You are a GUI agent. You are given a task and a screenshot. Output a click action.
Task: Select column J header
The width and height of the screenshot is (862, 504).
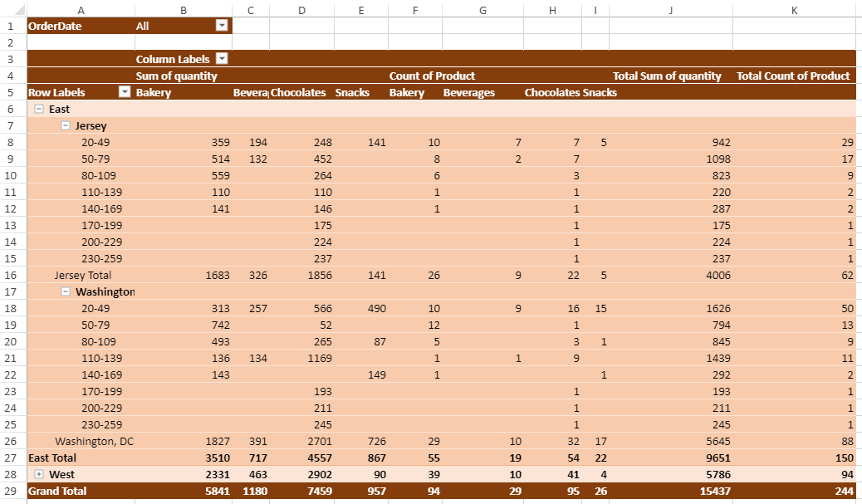point(670,9)
